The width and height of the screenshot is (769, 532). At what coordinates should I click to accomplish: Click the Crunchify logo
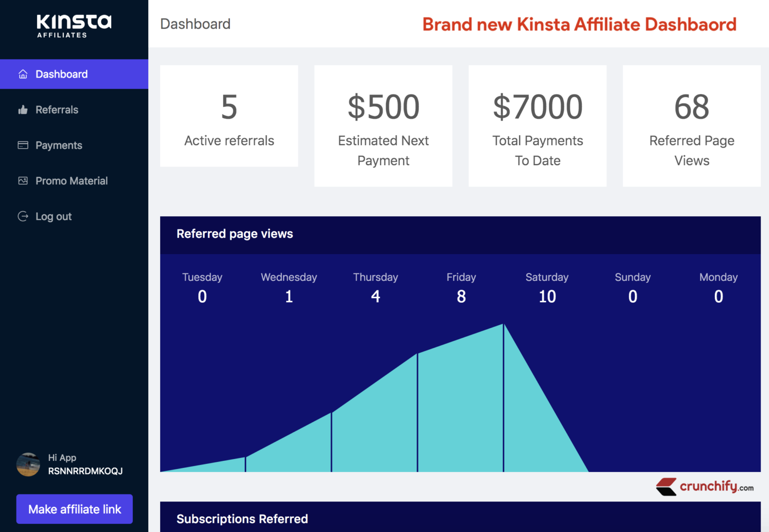pos(705,486)
